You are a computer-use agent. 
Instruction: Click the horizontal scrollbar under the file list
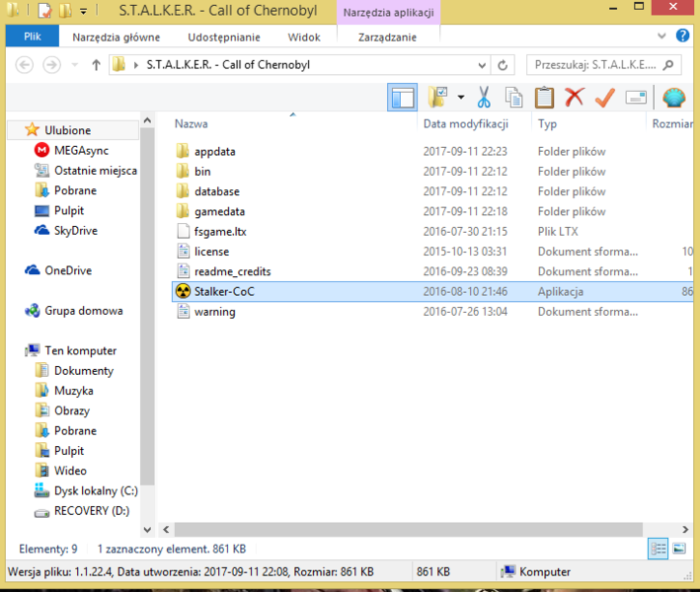point(395,529)
